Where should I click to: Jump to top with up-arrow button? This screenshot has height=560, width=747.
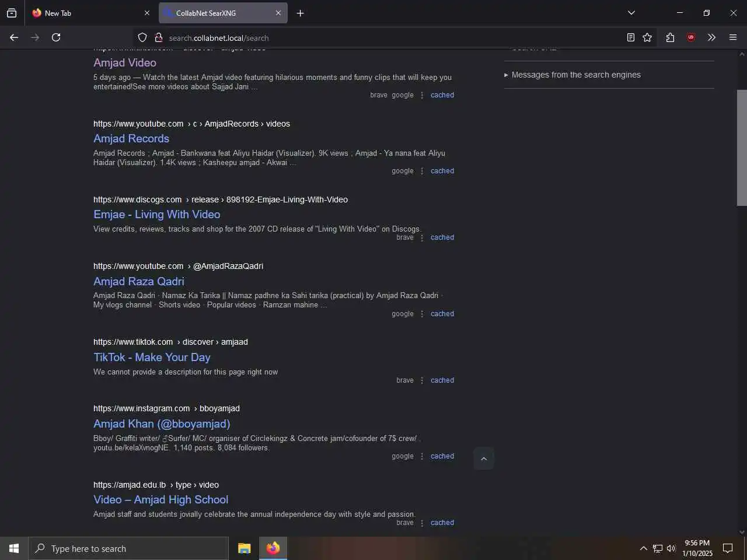point(484,459)
